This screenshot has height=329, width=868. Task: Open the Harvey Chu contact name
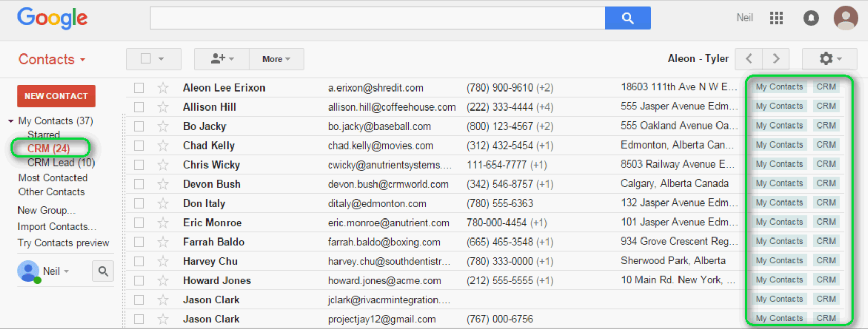[210, 261]
